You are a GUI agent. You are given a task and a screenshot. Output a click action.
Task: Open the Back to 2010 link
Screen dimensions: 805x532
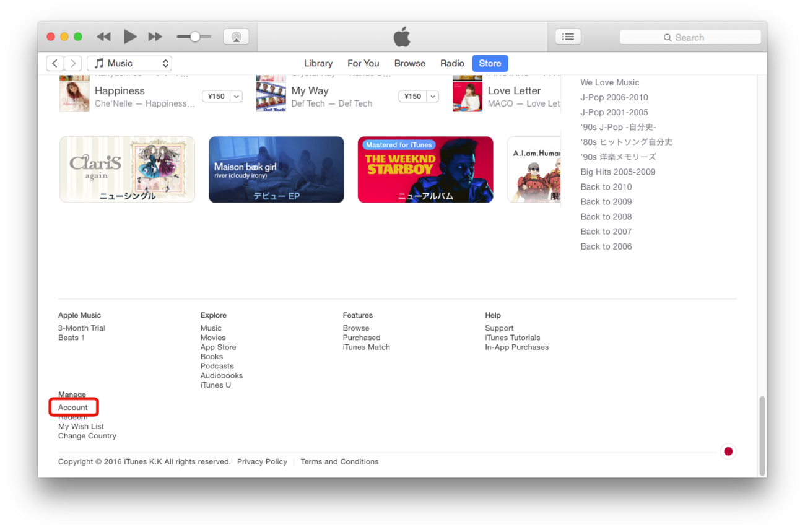pos(606,186)
